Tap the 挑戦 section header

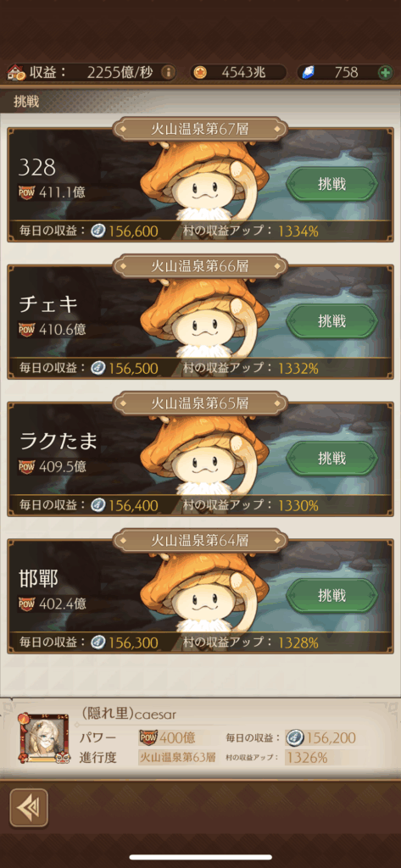[x=26, y=103]
